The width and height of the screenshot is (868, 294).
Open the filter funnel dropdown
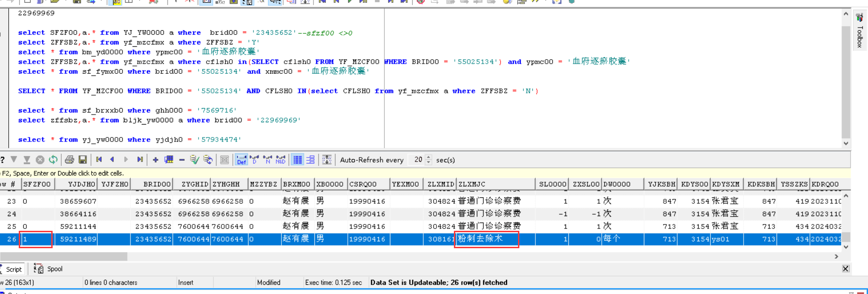(14, 160)
